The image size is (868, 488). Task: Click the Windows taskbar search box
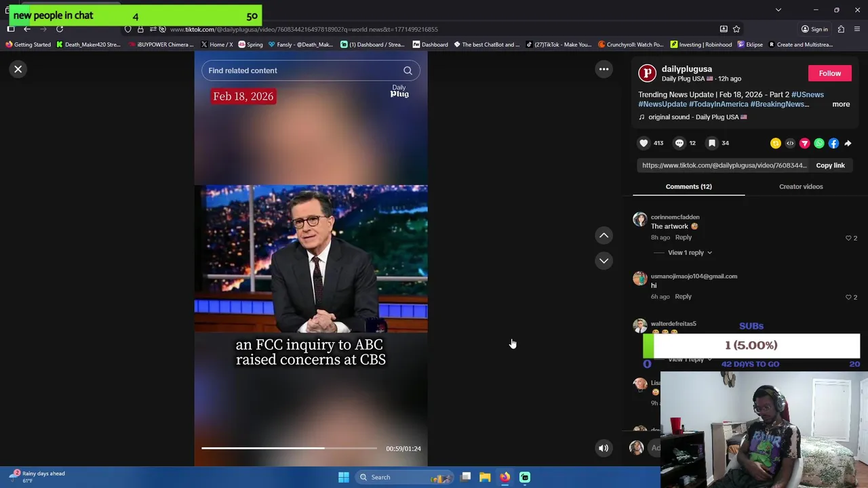(404, 477)
